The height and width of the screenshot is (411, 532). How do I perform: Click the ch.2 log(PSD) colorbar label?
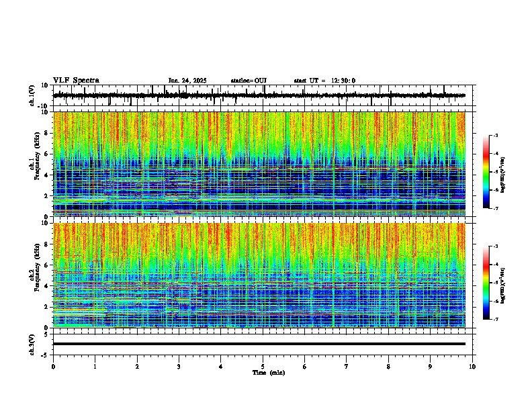coord(502,286)
